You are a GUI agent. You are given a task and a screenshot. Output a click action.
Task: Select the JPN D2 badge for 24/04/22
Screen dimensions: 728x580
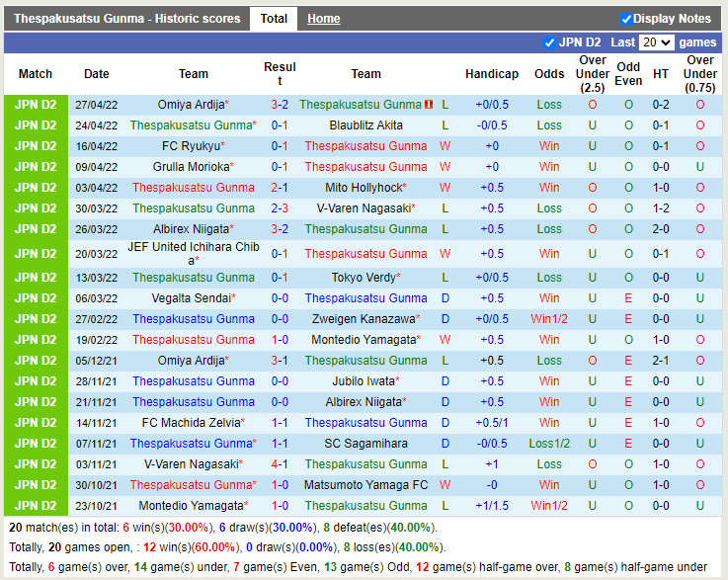36,125
